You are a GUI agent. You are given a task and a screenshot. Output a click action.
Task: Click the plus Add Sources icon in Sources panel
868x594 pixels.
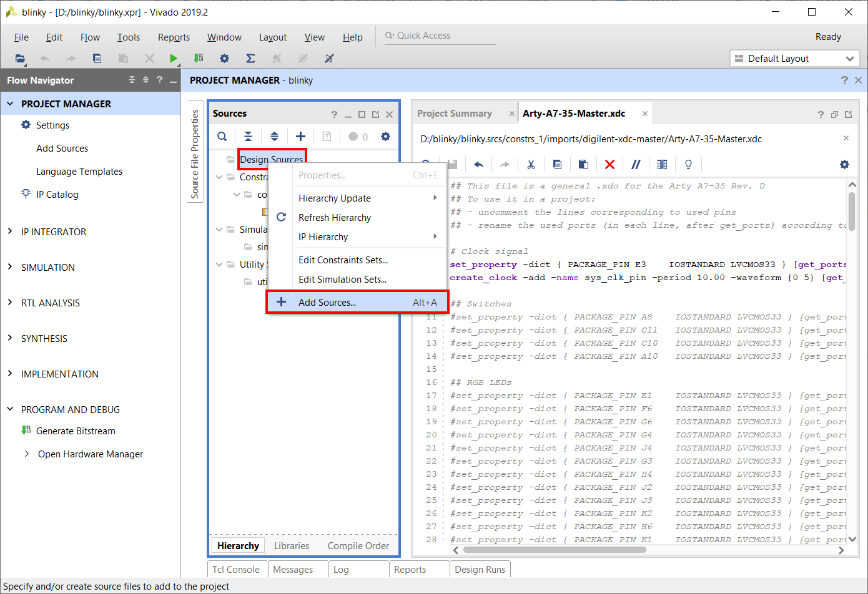click(300, 137)
